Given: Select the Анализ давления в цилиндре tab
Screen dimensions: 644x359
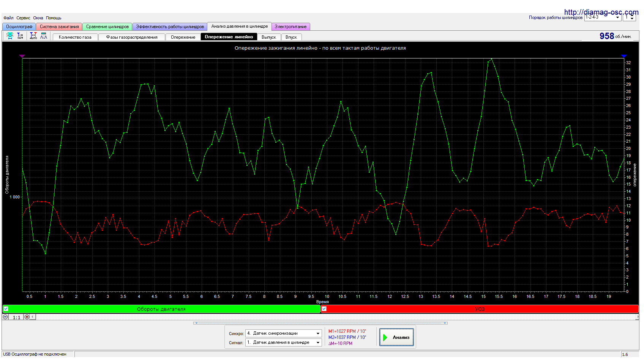Looking at the screenshot, I should coord(240,26).
